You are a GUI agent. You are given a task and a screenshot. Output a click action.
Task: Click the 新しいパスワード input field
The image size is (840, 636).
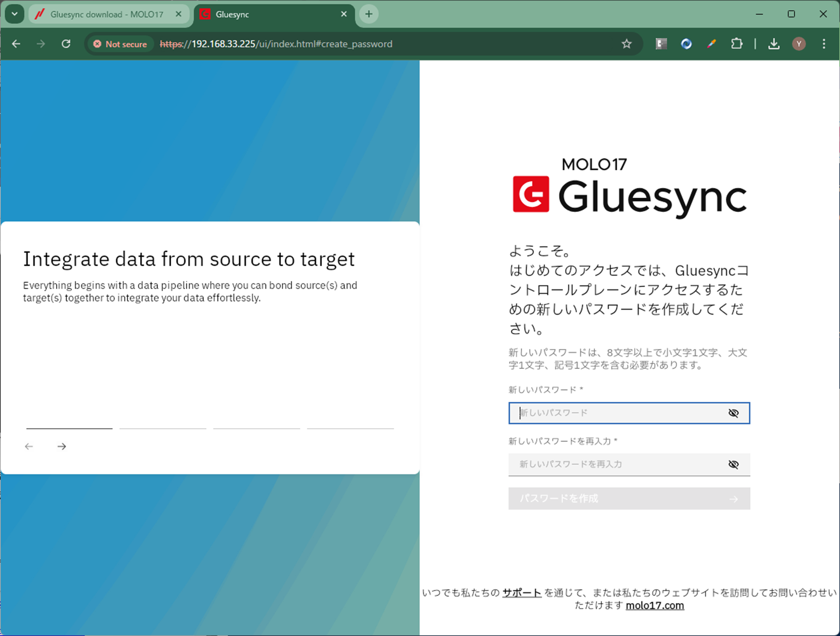[x=618, y=413]
